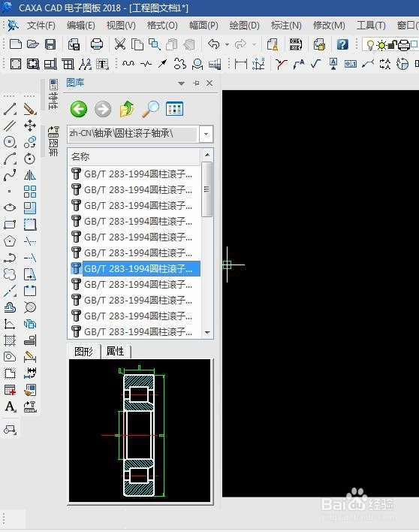Click the Print icon in the toolbar
Viewport: 419px width, 532px height.
coord(97,44)
